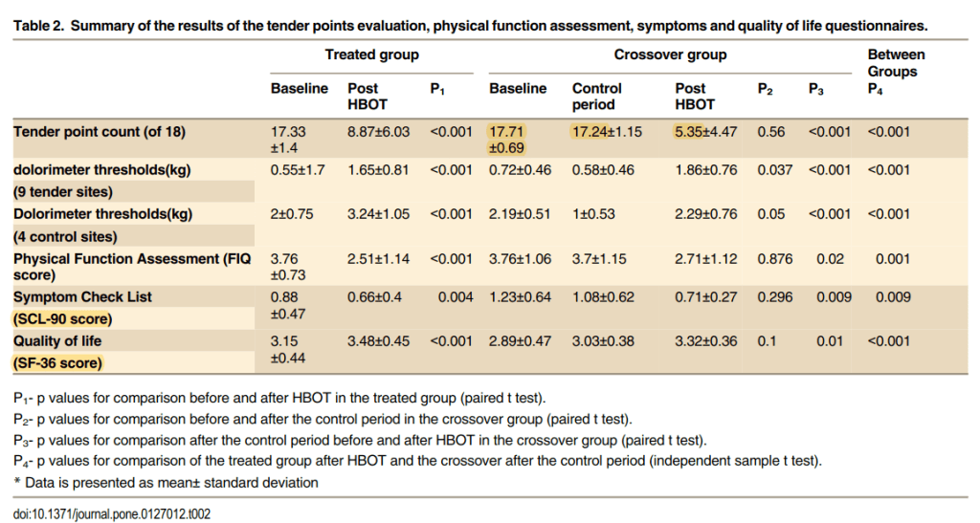Click the P4 footnote on independent sample test

point(417,461)
